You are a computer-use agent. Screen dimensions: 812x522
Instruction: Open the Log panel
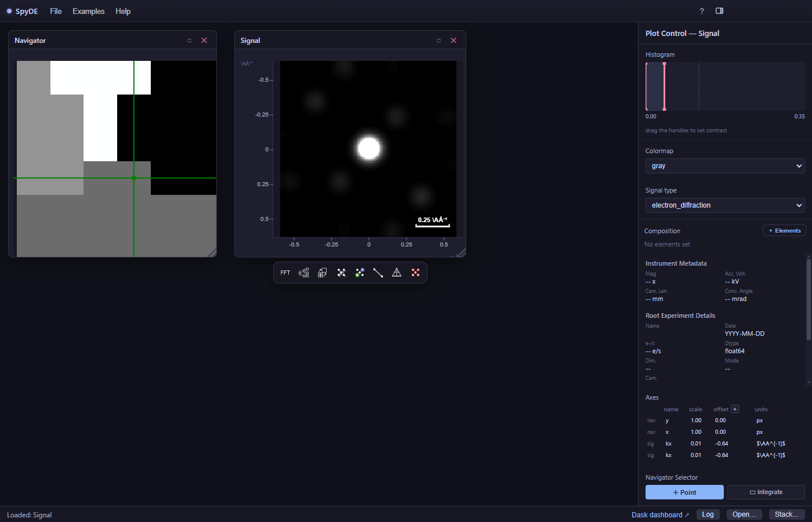[x=708, y=514]
